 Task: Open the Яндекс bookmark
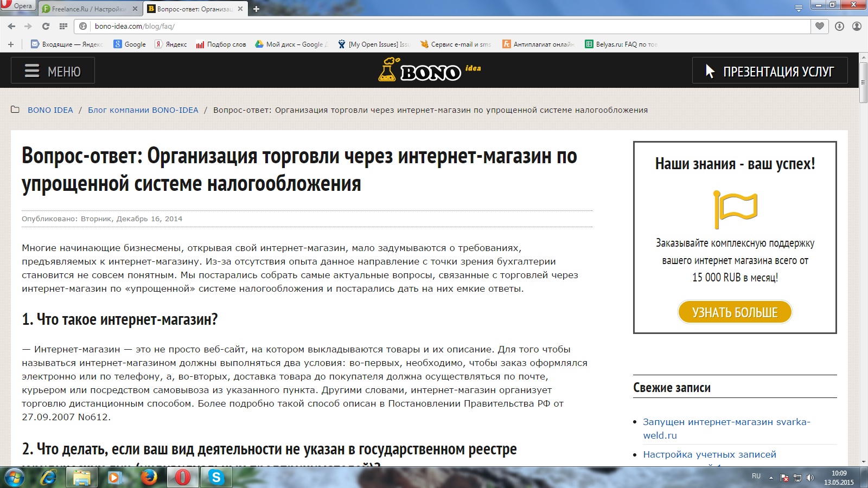coord(171,44)
